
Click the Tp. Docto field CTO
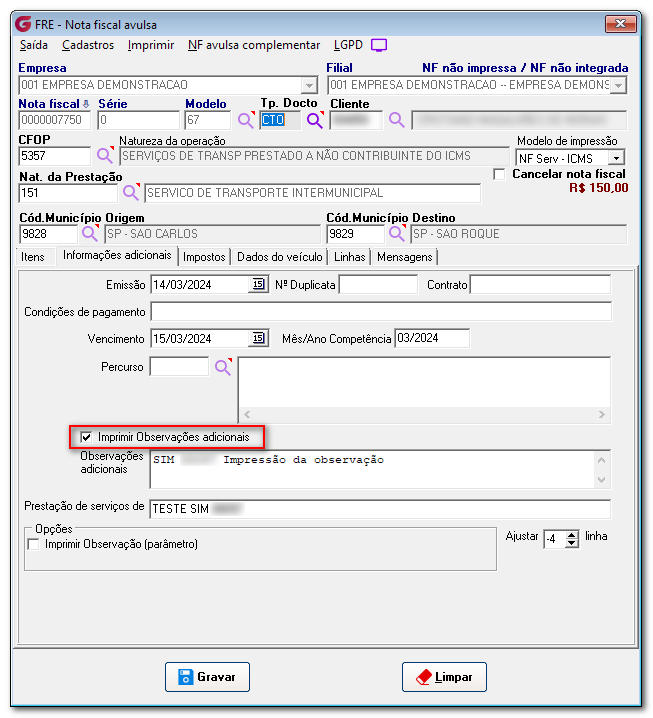click(x=280, y=120)
